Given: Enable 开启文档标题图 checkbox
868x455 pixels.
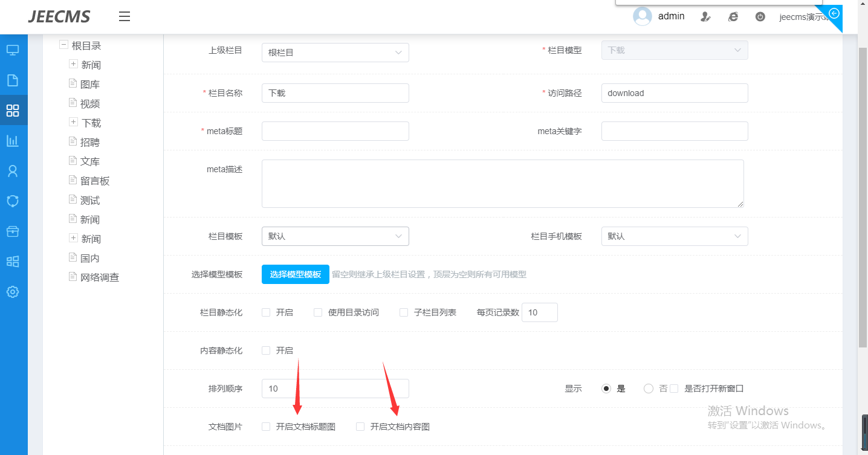Looking at the screenshot, I should [x=266, y=427].
